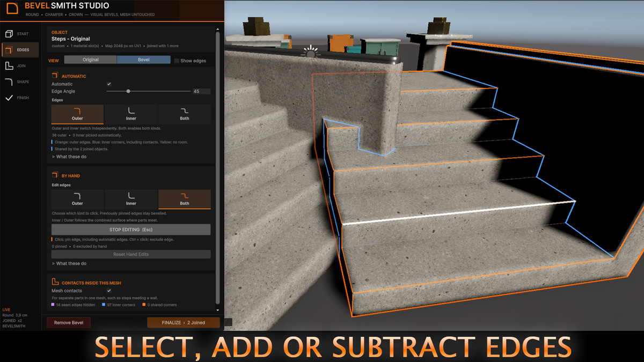This screenshot has width=644, height=362.
Task: Click the Steps - Original object name
Action: 71,39
